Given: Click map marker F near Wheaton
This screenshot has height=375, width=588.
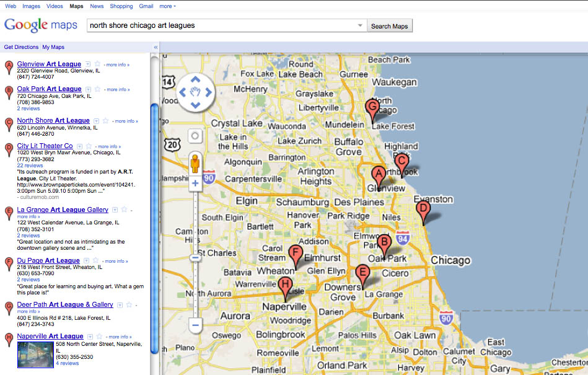Looking at the screenshot, I should [x=296, y=257].
